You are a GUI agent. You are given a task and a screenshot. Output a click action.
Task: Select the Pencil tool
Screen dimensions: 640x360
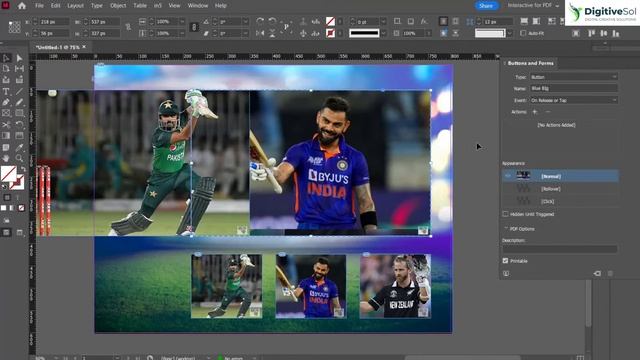pos(19,102)
